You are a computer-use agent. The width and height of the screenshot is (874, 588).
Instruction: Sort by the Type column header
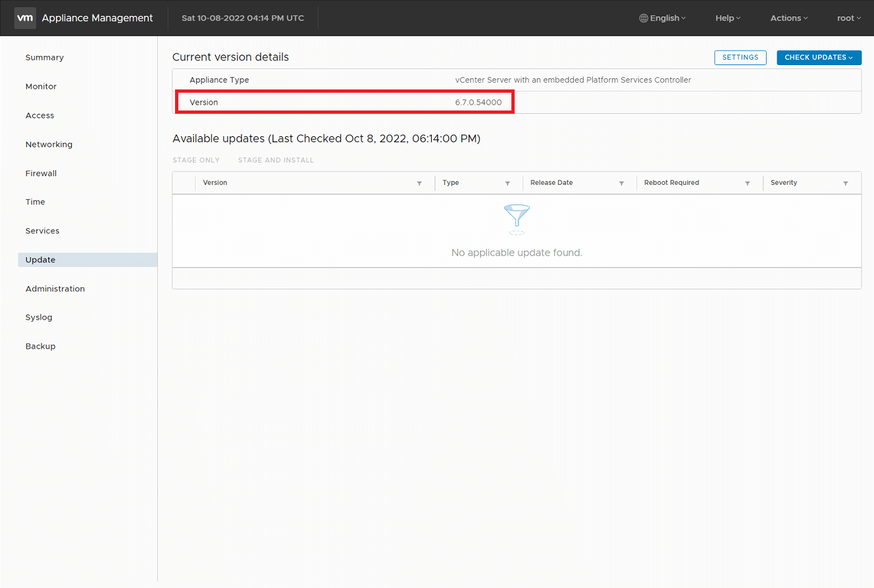451,183
